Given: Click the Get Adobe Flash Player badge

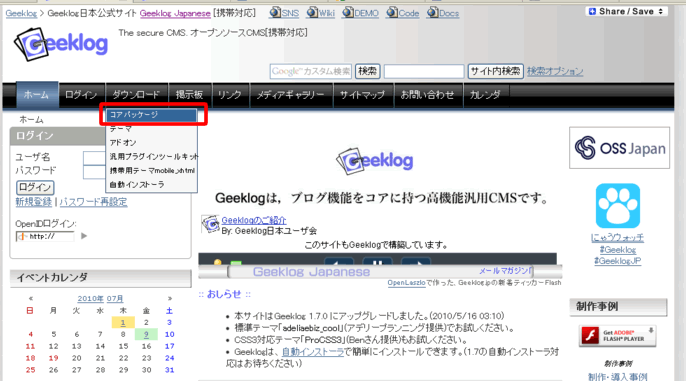Looking at the screenshot, I should click(x=617, y=336).
